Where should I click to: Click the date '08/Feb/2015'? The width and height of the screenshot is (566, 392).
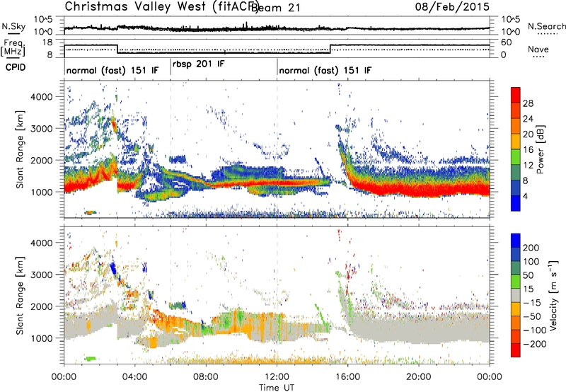[452, 6]
